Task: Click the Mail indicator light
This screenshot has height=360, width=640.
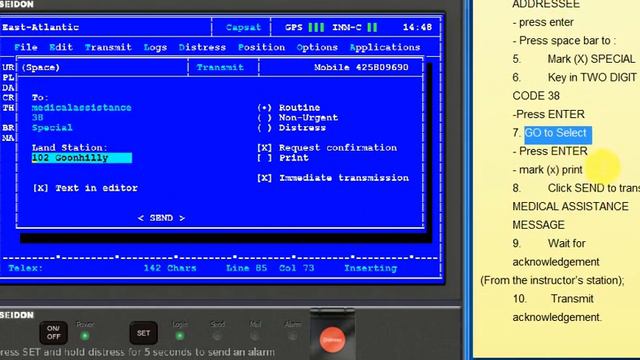Action: point(255,336)
